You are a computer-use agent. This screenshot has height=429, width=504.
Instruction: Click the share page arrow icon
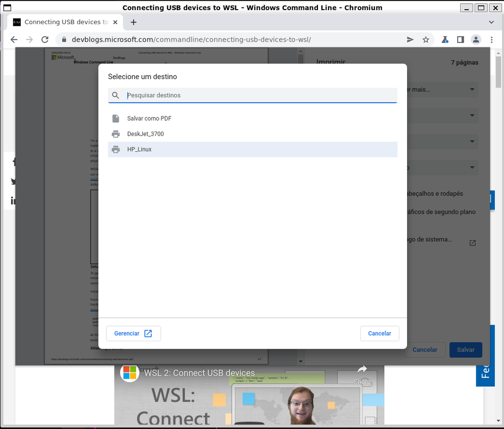[x=410, y=39]
